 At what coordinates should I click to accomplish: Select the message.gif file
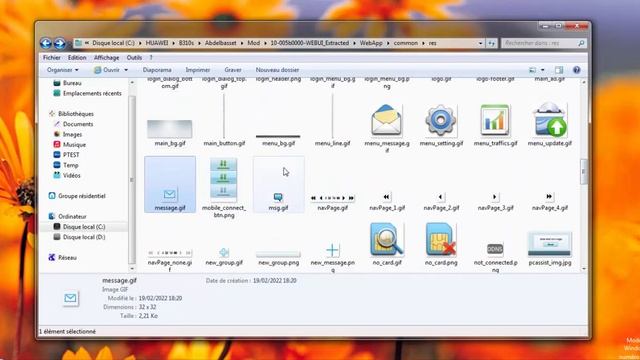(170, 184)
